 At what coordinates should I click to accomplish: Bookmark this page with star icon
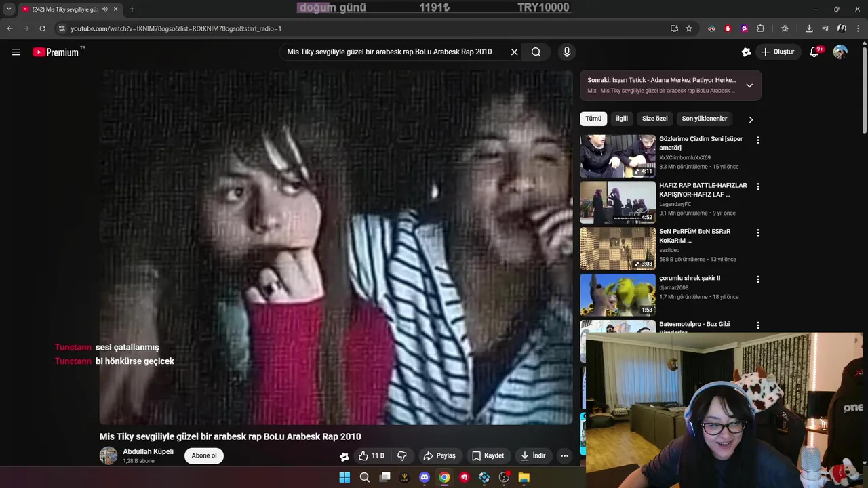(x=689, y=28)
